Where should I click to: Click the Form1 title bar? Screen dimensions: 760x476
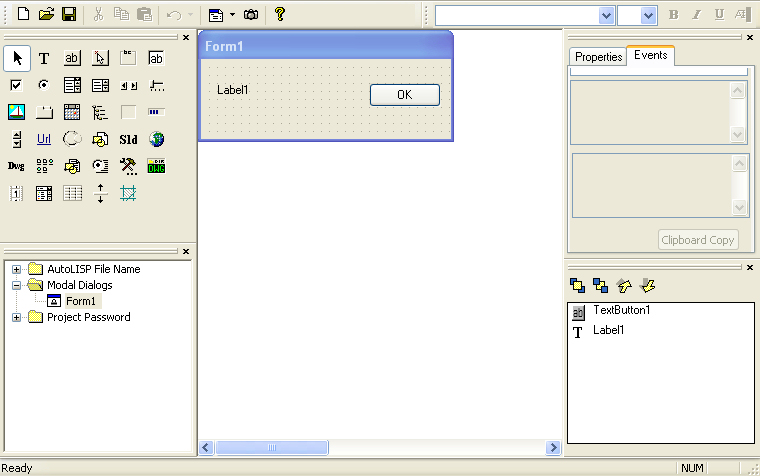[x=326, y=46]
